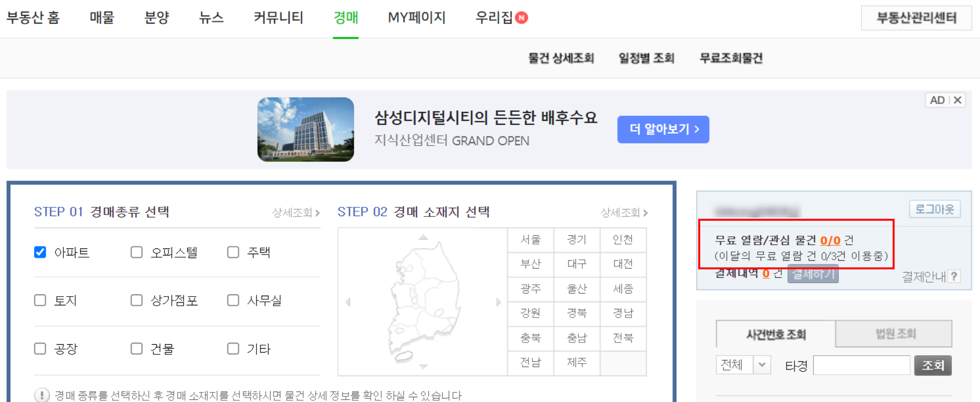Select 울산 region
This screenshot has height=402, width=980.
577,289
